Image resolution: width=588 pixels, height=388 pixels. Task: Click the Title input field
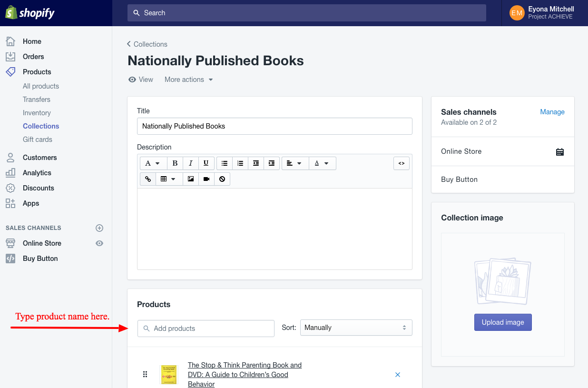[x=274, y=126]
